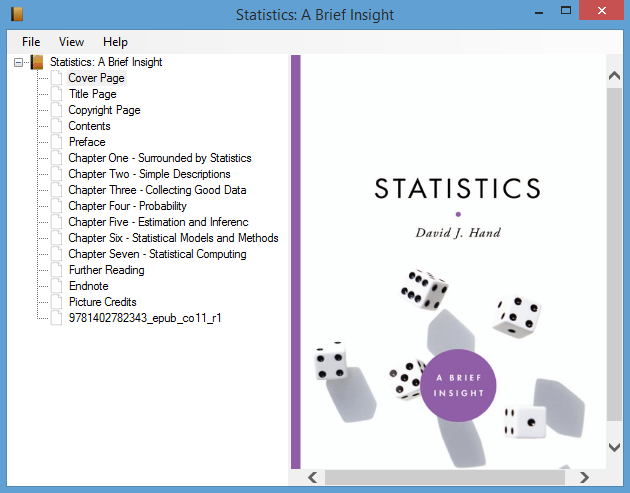
Task: Click the page icon beside Chapter Two
Action: click(x=56, y=174)
